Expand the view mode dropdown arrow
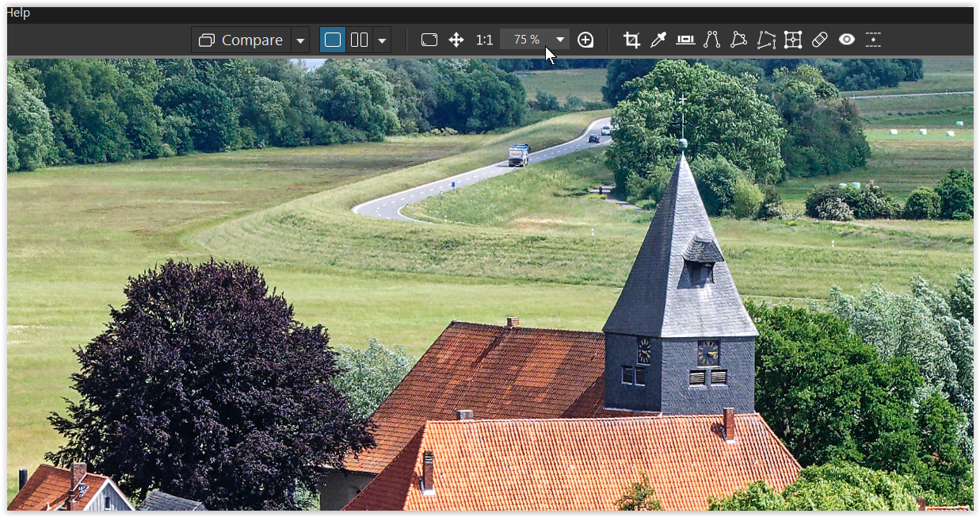 pyautogui.click(x=382, y=40)
